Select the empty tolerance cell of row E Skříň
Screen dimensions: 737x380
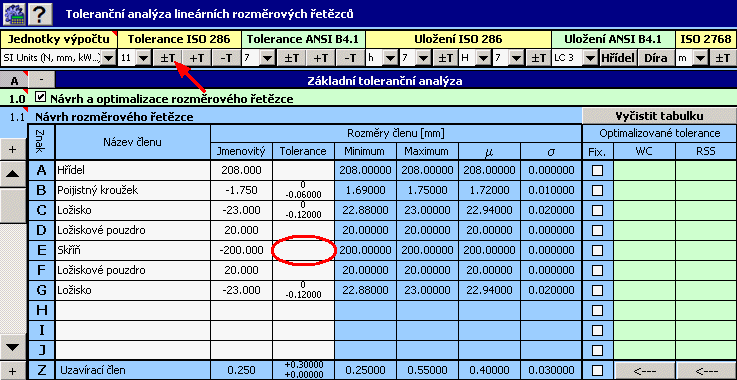[303, 250]
